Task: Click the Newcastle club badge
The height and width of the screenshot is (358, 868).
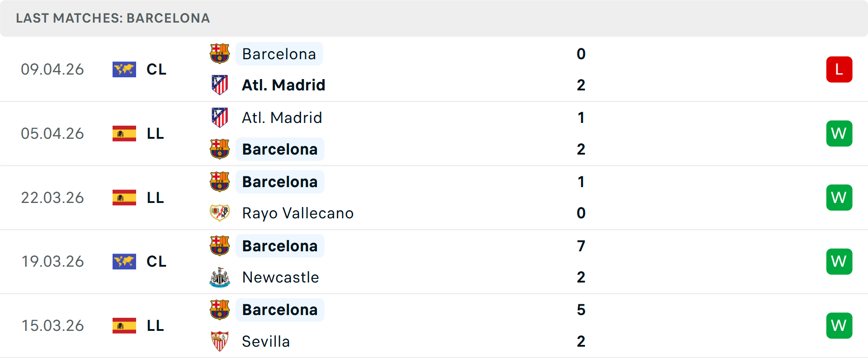Action: coord(220,277)
